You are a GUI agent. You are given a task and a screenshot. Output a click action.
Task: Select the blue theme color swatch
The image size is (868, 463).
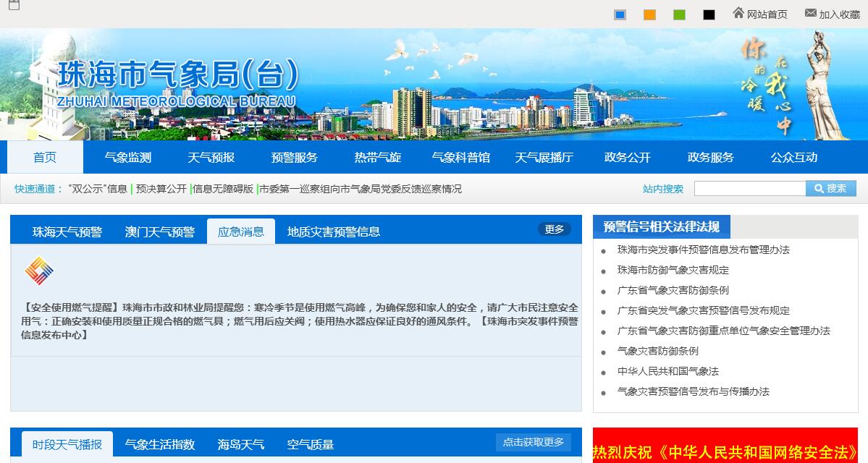(x=620, y=14)
